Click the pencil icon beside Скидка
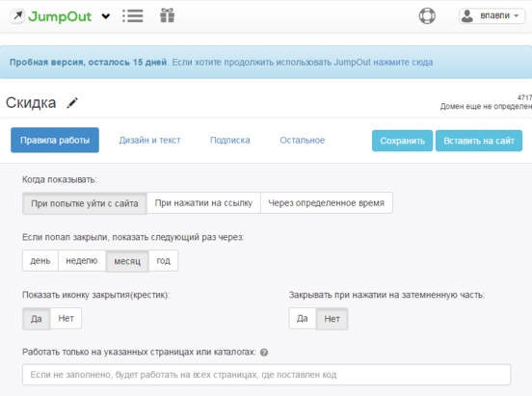This screenshot has width=532, height=396. point(72,103)
